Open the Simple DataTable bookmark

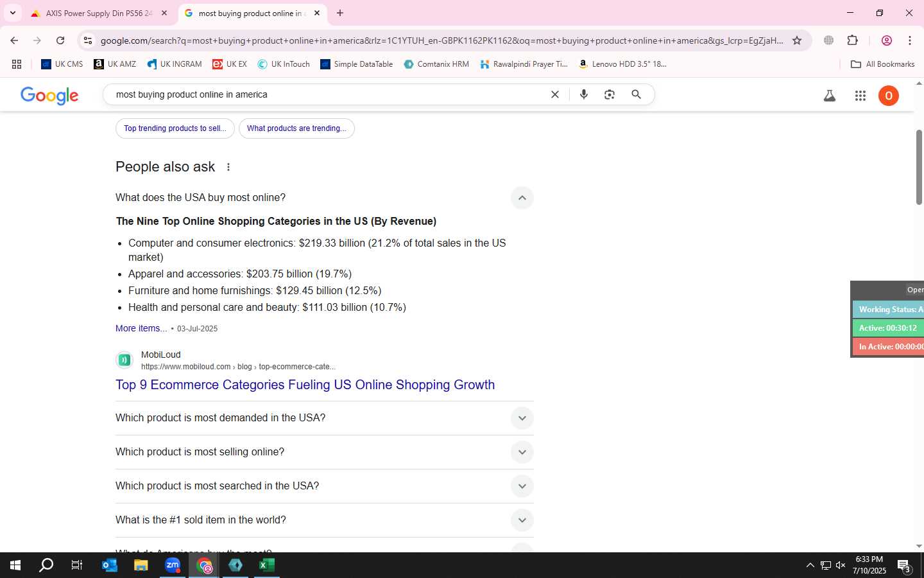(357, 64)
